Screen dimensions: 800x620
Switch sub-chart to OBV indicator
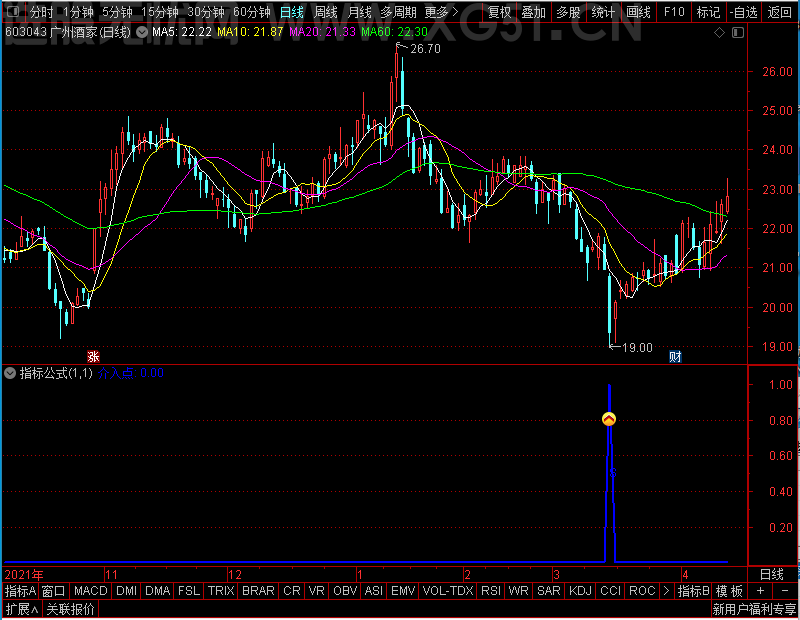pyautogui.click(x=345, y=591)
